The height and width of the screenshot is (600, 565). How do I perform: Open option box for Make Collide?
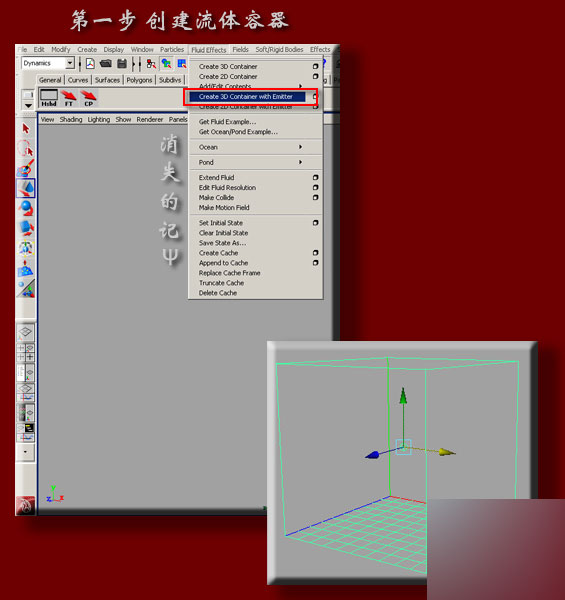point(316,197)
